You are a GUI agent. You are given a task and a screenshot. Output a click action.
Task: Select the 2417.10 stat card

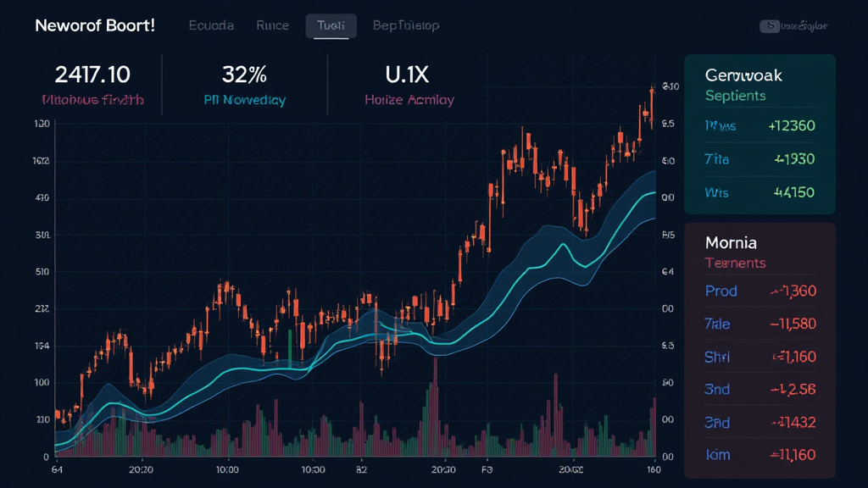click(x=92, y=85)
